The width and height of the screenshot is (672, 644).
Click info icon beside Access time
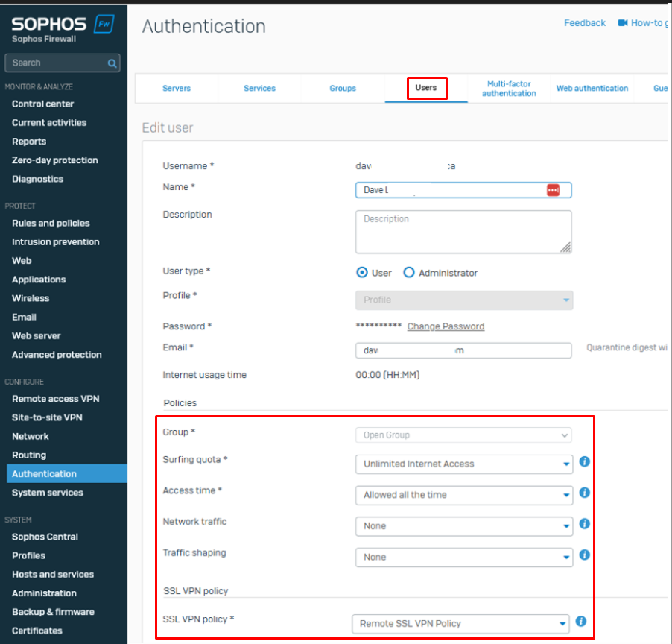(584, 493)
